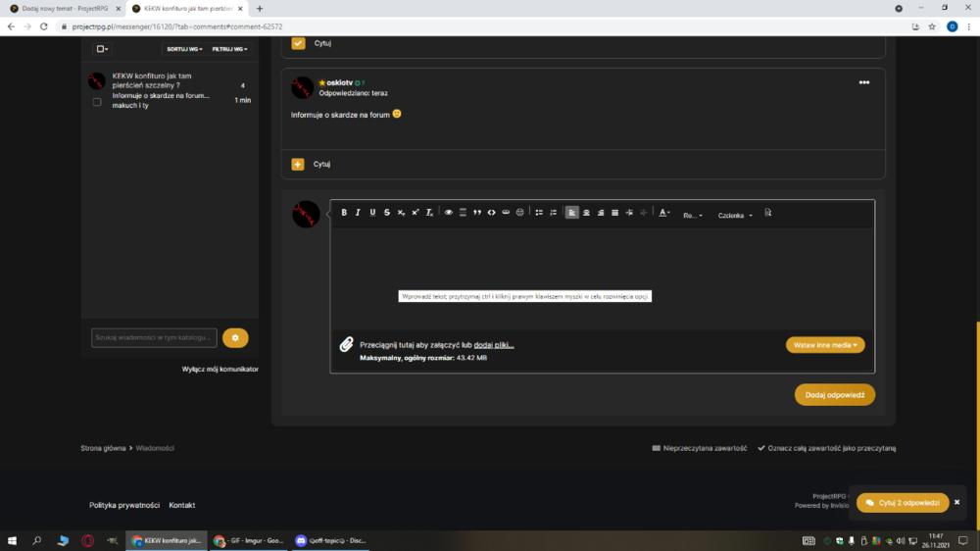
Task: Justify the text
Action: click(615, 213)
